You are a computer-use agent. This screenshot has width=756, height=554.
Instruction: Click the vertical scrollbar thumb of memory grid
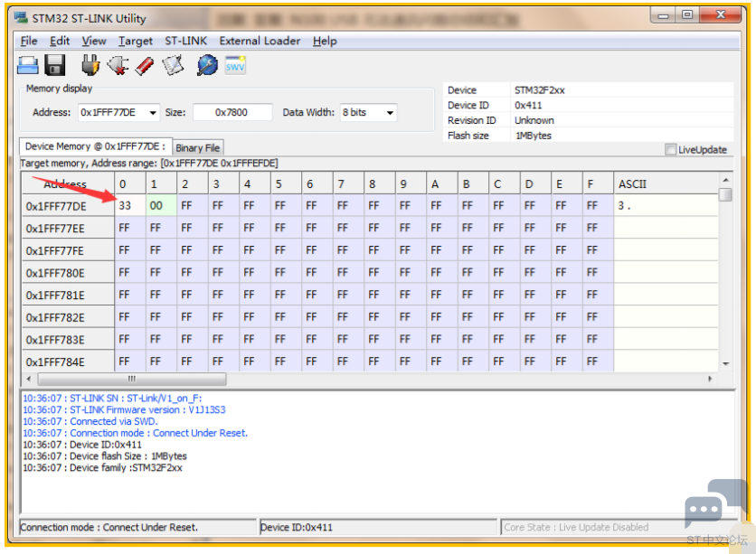coord(725,194)
